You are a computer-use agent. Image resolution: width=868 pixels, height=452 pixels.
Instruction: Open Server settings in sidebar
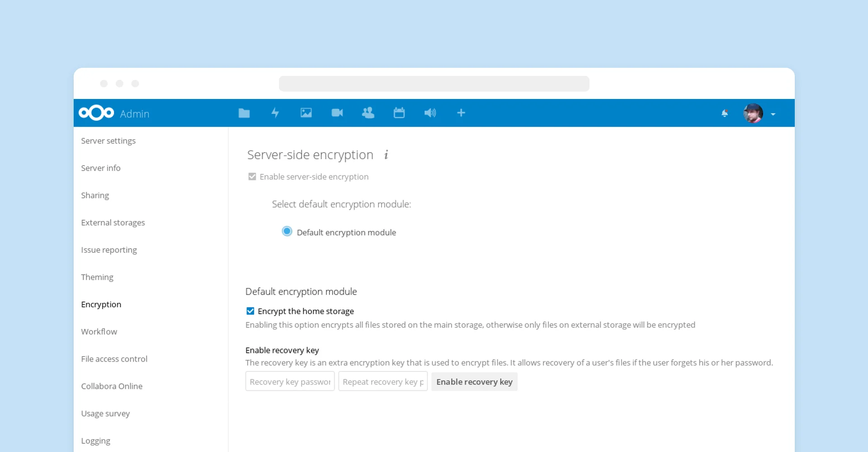pyautogui.click(x=108, y=141)
